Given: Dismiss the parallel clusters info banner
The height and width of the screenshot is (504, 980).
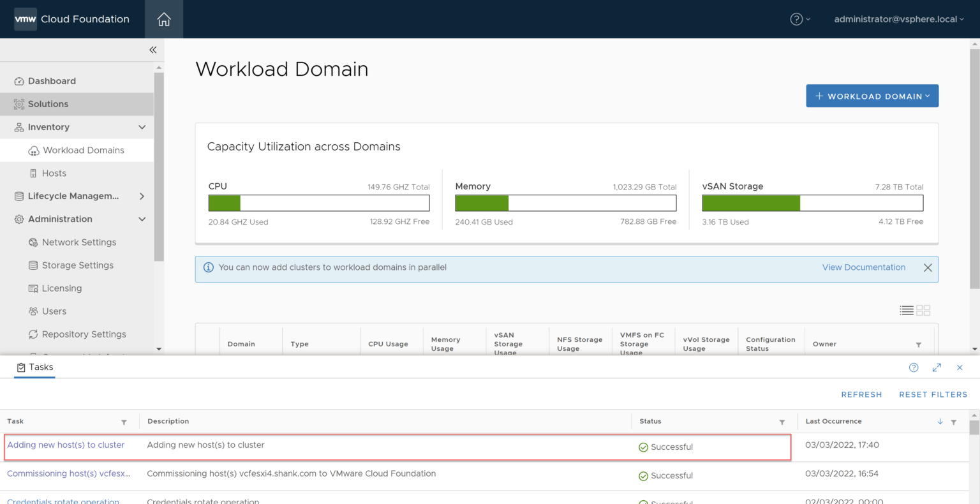Looking at the screenshot, I should pos(928,268).
